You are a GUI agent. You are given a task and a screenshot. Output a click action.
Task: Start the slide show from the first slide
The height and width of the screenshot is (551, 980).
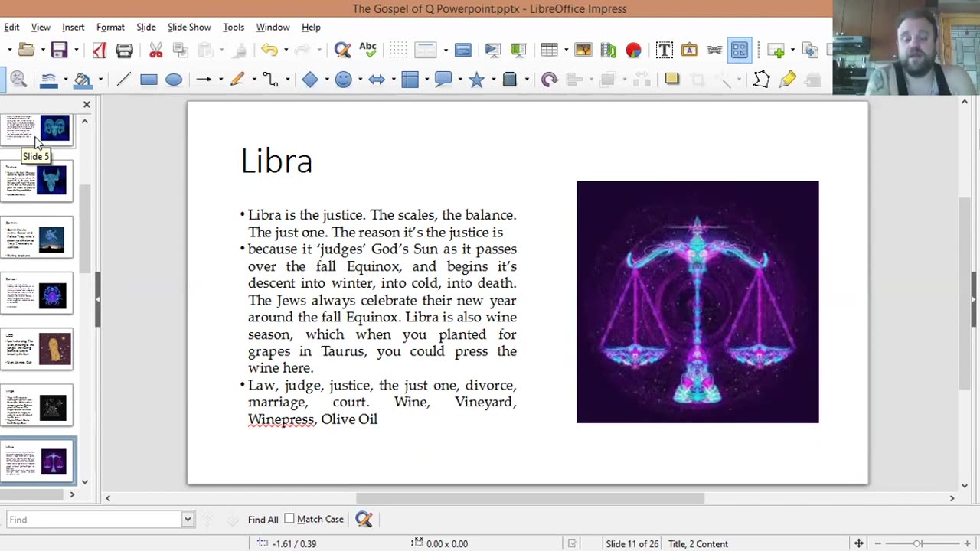tap(493, 51)
